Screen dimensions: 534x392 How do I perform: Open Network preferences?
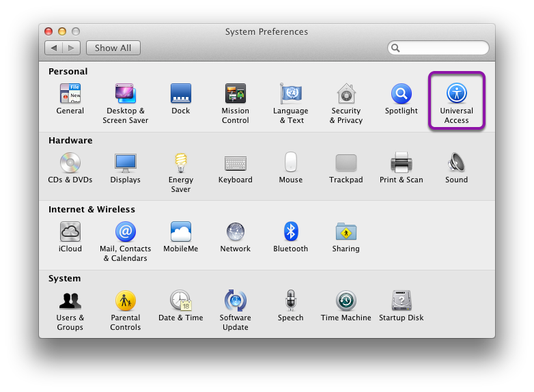236,237
